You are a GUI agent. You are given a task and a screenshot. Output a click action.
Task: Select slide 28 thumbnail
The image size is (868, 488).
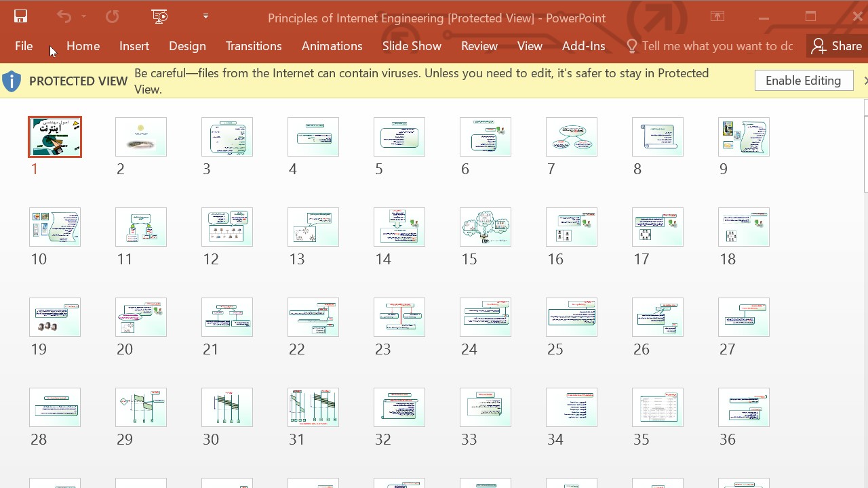tap(55, 407)
